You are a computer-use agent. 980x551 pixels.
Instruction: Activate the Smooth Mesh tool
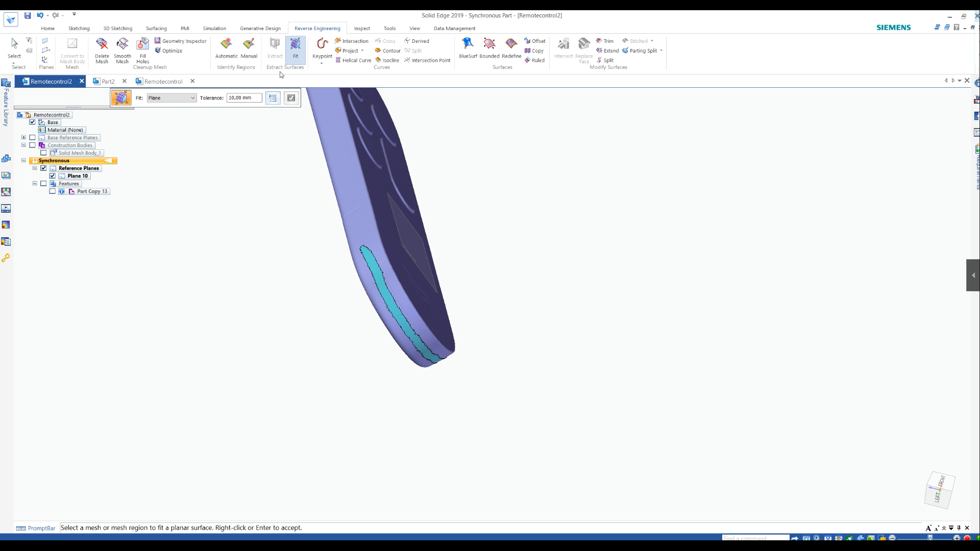click(122, 50)
